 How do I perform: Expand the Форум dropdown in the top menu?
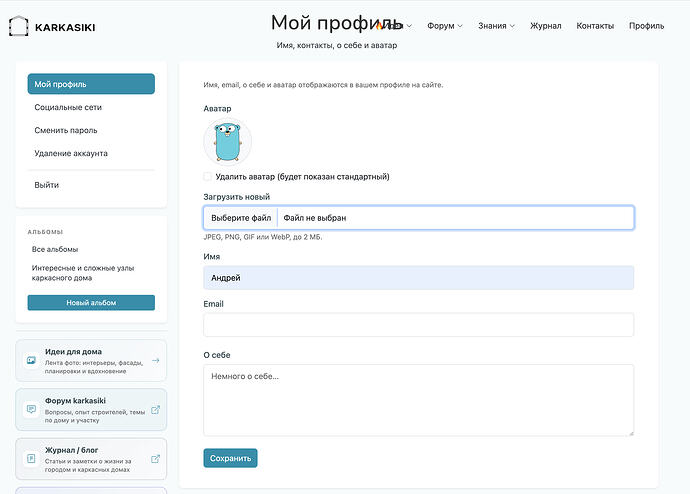tap(445, 26)
